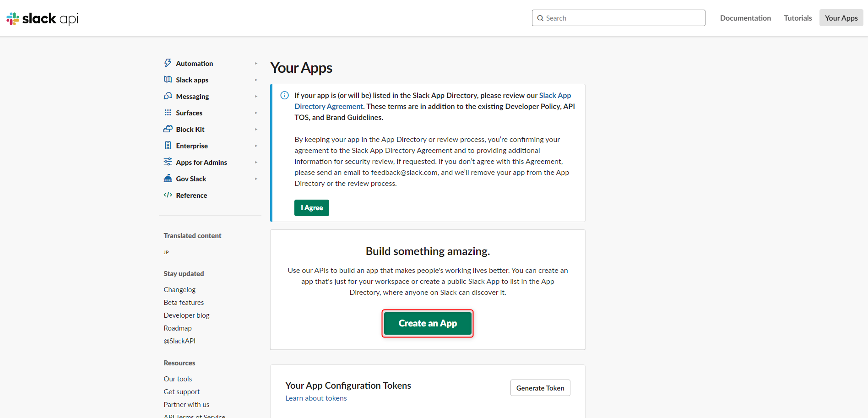The height and width of the screenshot is (418, 868).
Task: Click the Block Kit icon in sidebar
Action: 168,129
